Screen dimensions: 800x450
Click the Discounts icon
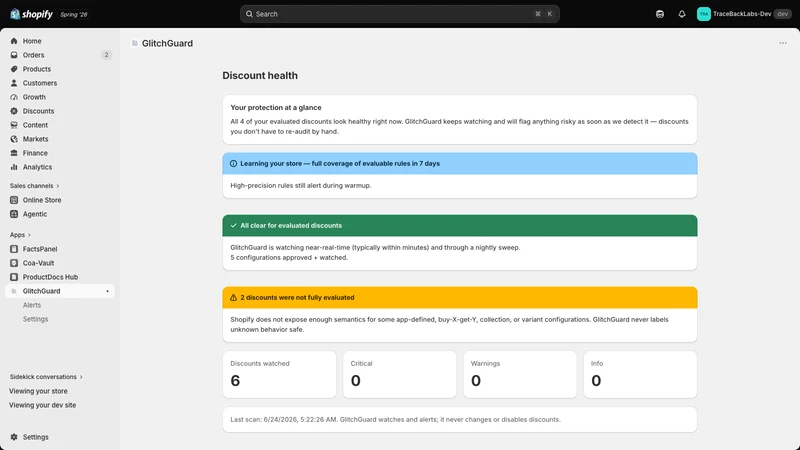(x=14, y=111)
